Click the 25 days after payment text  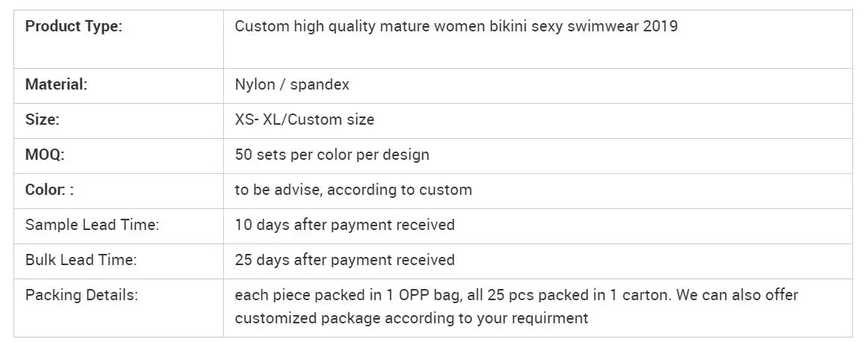(x=345, y=260)
